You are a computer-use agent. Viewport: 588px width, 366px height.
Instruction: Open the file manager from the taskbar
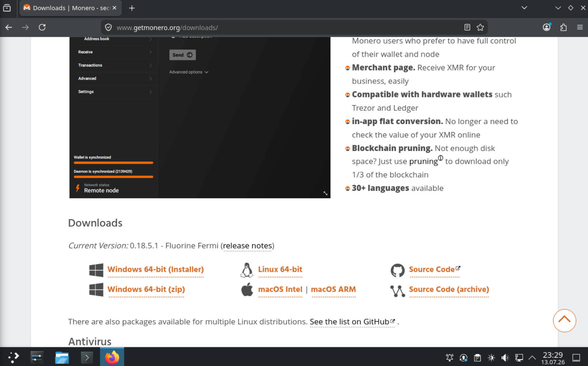(62, 357)
